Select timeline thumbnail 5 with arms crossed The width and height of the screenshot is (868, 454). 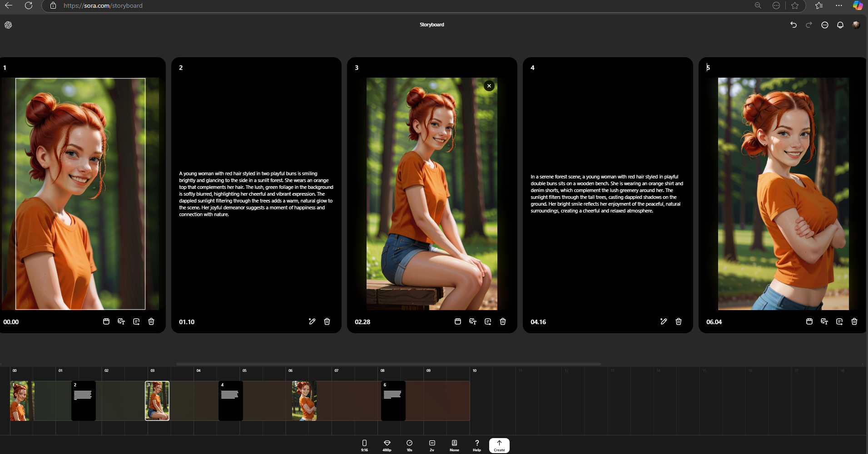(x=304, y=401)
